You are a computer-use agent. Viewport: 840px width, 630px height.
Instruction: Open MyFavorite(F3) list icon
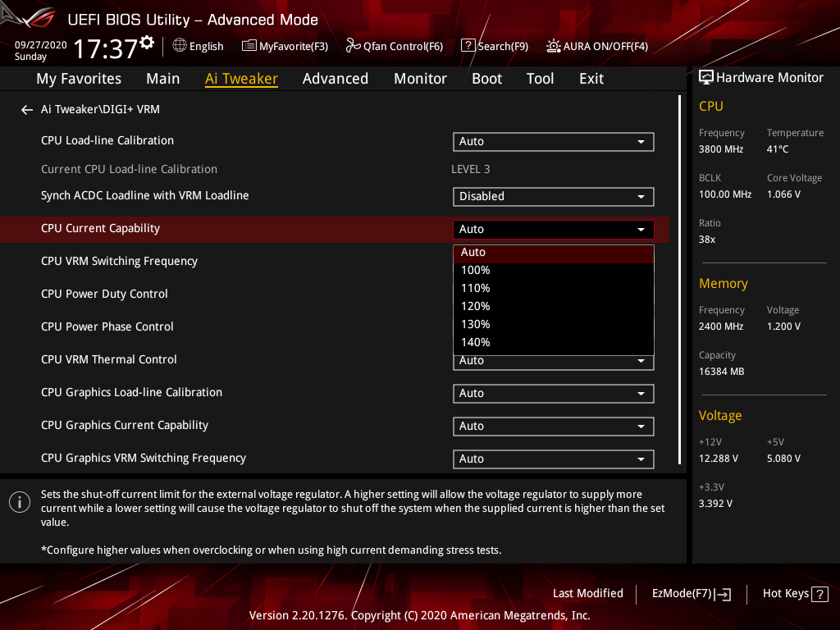[x=249, y=46]
